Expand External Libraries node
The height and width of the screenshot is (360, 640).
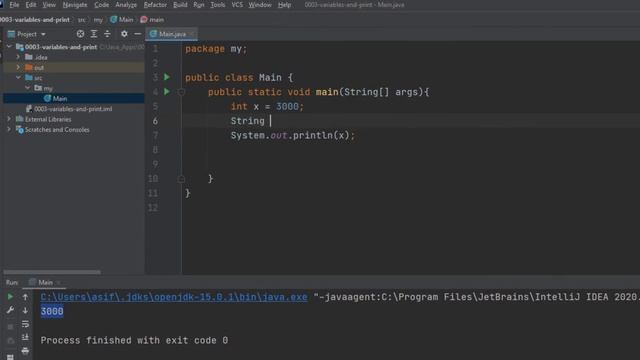tap(9, 119)
